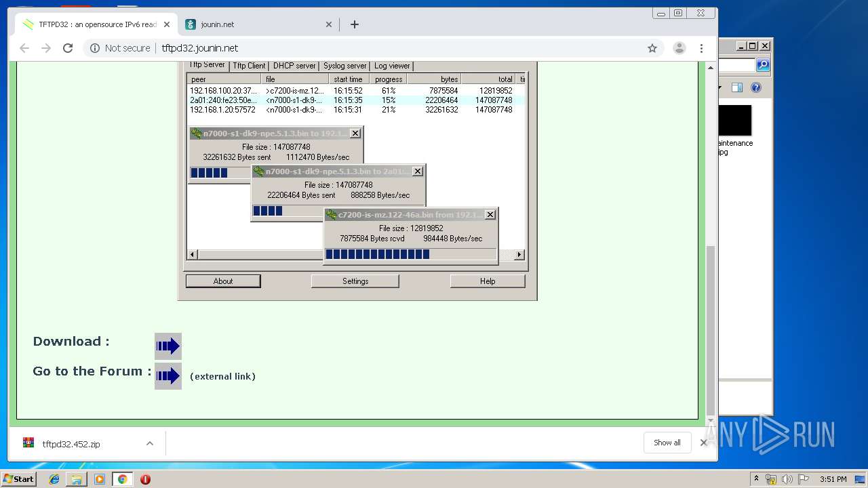Toggle preview pane icon in the background Explorer window
The image size is (868, 488).
[738, 87]
